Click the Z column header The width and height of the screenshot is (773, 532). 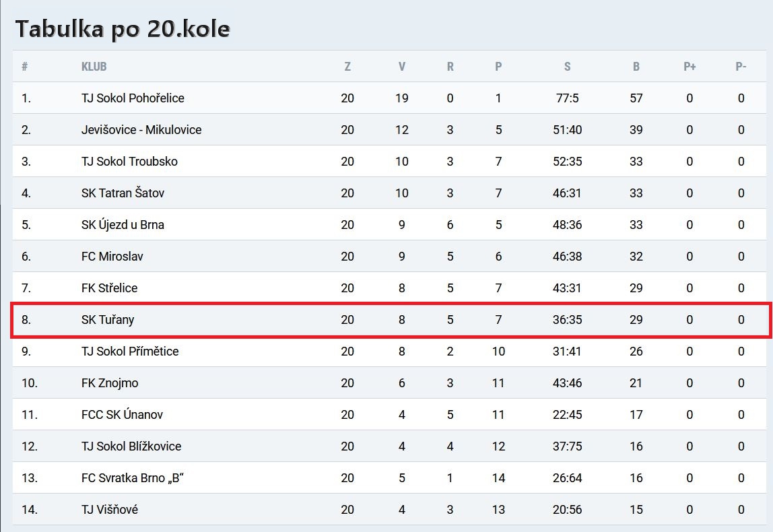click(x=347, y=67)
